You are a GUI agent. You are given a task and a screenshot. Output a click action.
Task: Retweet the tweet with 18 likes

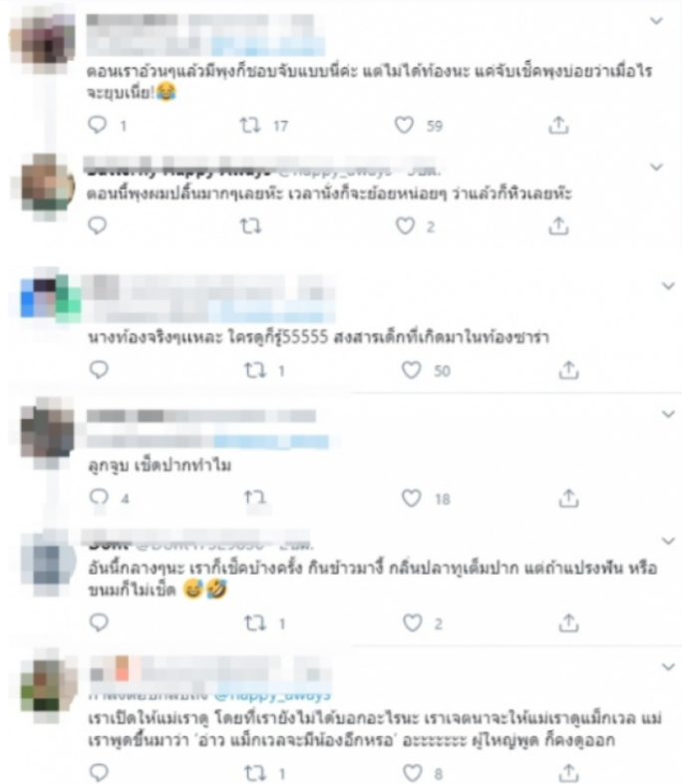pyautogui.click(x=255, y=497)
